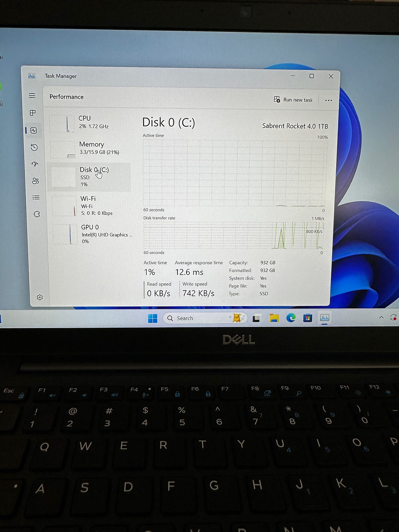
Task: Click the Task Manager taskbar icon
Action: pyautogui.click(x=324, y=318)
